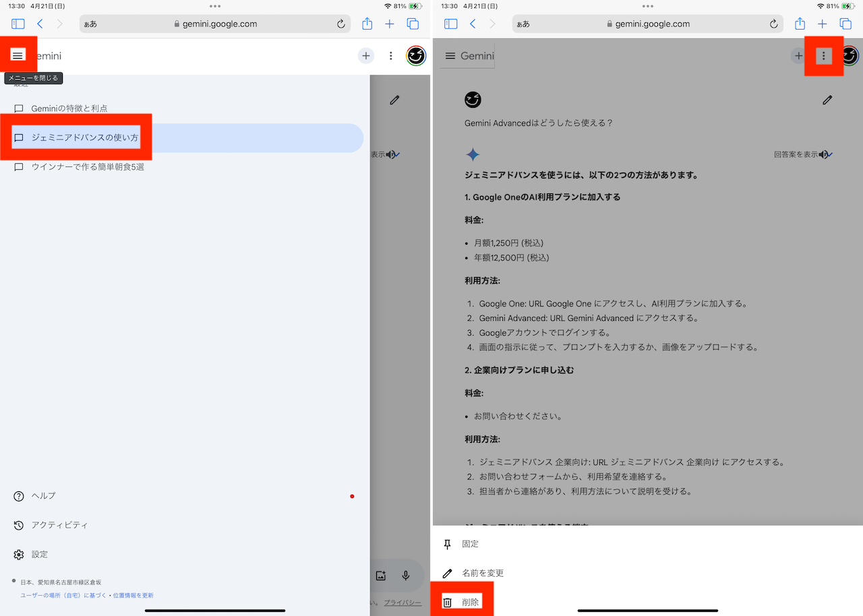Go back in Safari, right screenshot

click(x=473, y=24)
